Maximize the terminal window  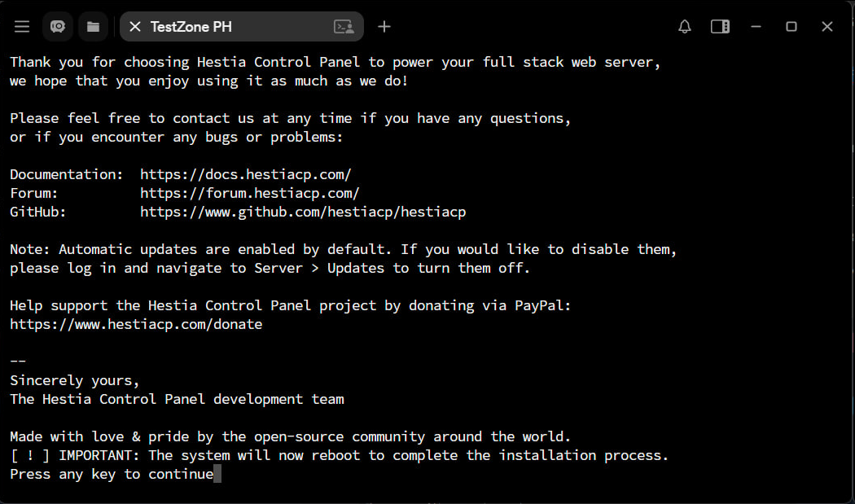[x=791, y=27]
